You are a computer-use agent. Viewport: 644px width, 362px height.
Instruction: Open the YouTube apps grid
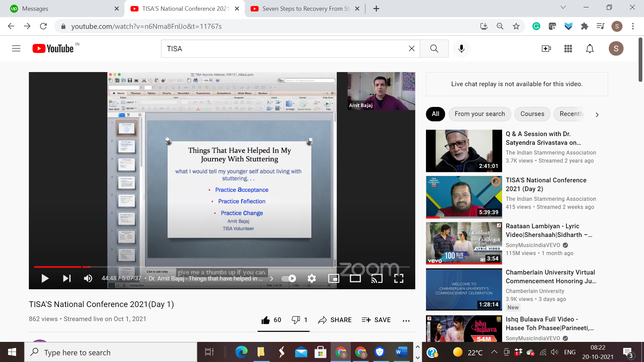pos(568,49)
